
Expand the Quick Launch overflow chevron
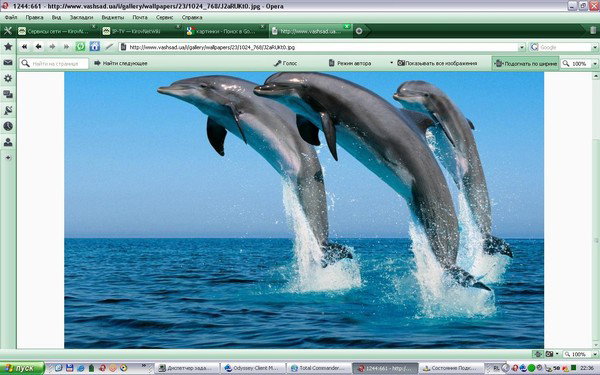click(x=144, y=366)
